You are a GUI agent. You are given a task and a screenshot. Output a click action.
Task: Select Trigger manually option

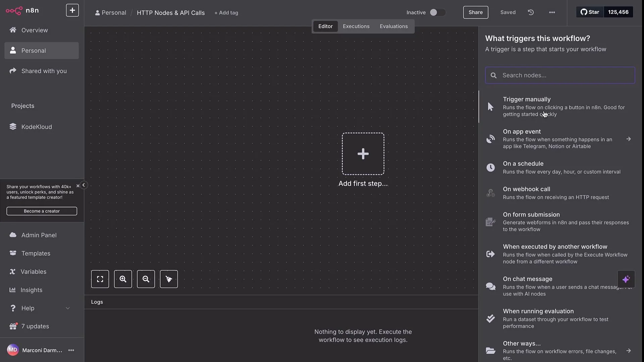coord(560,107)
